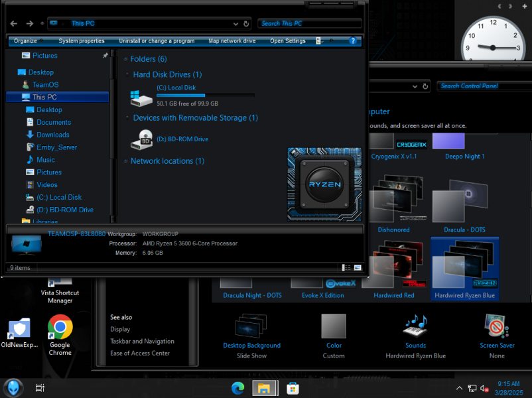
Task: Open the recent locations dropdown arrow
Action: [x=42, y=23]
